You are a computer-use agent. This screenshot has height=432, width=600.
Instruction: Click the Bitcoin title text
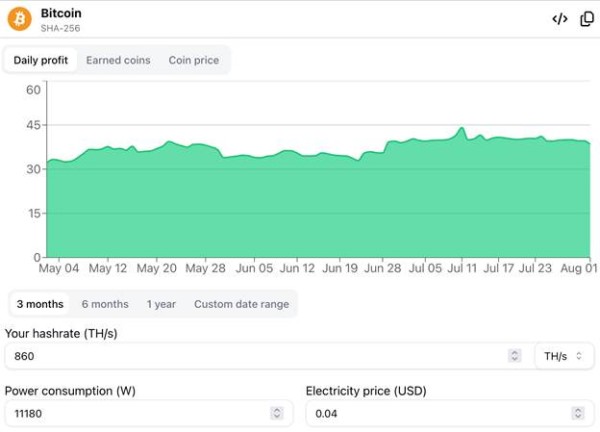coord(61,13)
